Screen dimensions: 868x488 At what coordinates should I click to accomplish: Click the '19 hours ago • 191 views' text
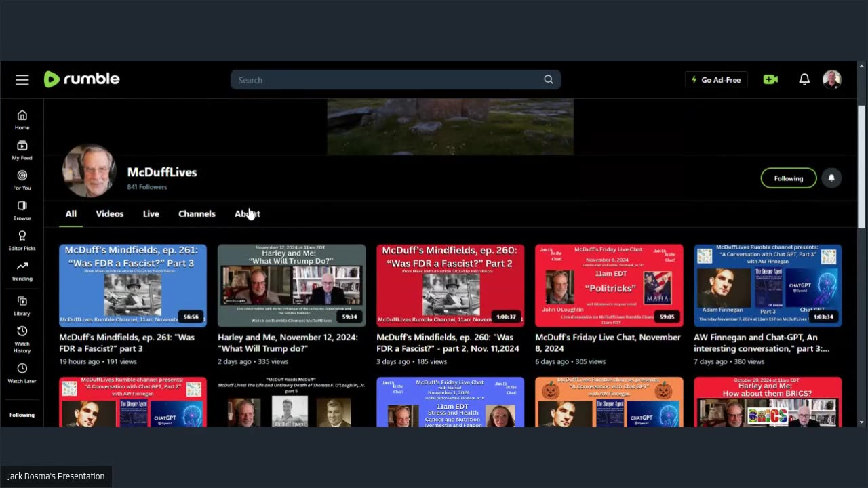pos(98,362)
